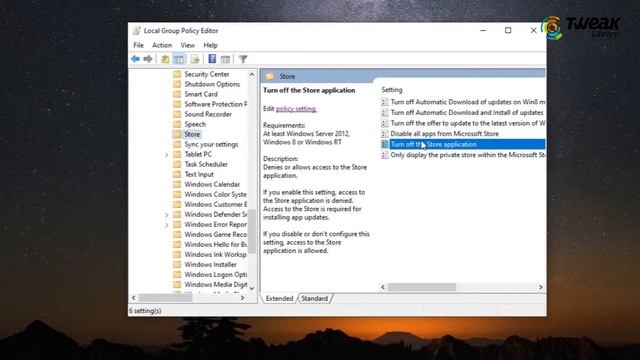
Task: Select Windows Game Recording folder in tree
Action: tap(216, 235)
